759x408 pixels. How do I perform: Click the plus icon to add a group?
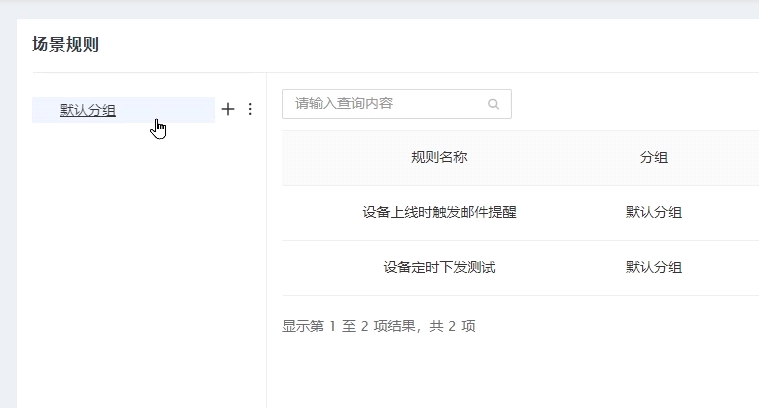pos(227,110)
